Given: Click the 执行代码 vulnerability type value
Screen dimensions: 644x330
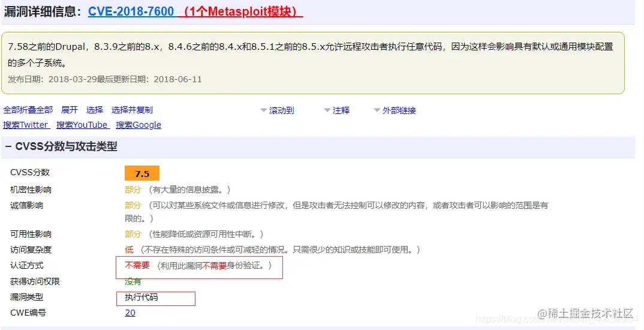Looking at the screenshot, I should 142,297.
